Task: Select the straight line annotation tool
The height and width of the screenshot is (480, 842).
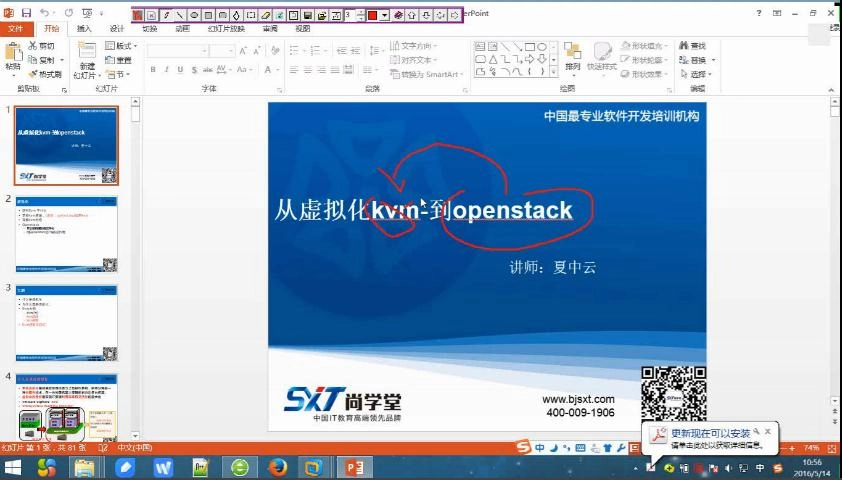Action: [180, 16]
